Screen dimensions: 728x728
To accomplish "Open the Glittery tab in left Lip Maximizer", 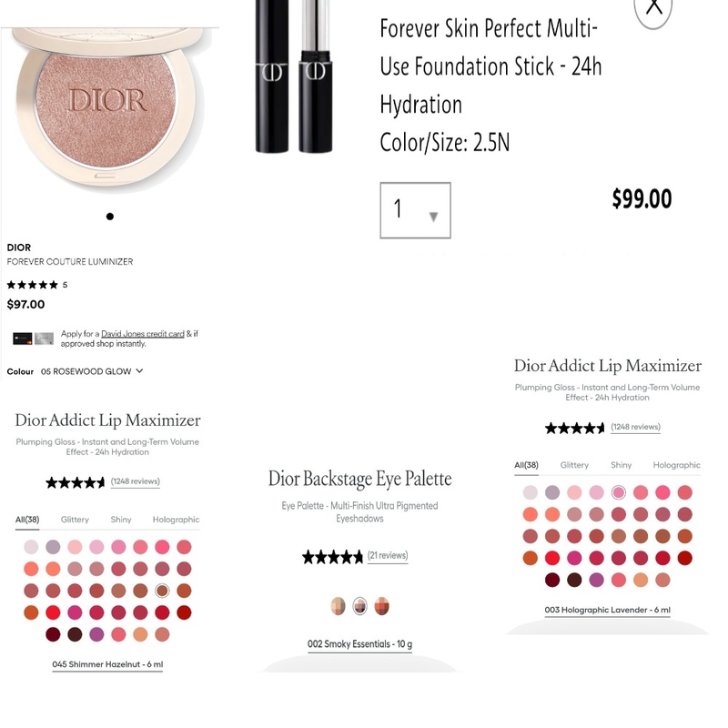I will (75, 520).
